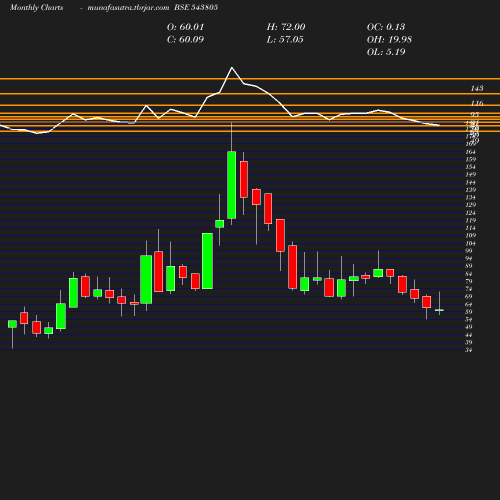This screenshot has height=500, width=500.
Task: Click the 104 price axis label
Action: 471,243
